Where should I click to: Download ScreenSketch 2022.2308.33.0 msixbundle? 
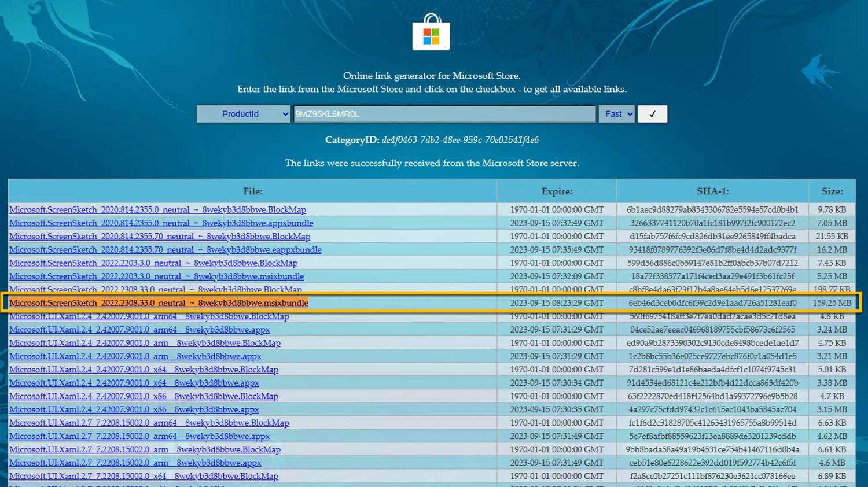coord(159,303)
